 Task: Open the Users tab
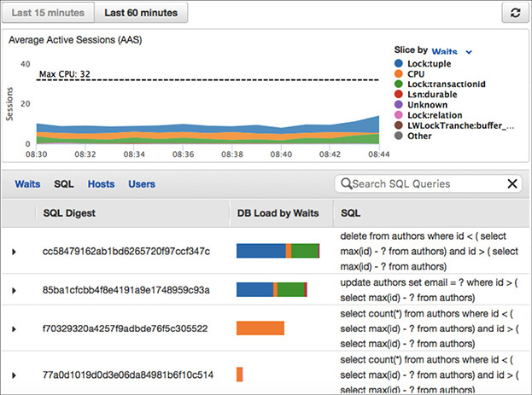(x=142, y=183)
